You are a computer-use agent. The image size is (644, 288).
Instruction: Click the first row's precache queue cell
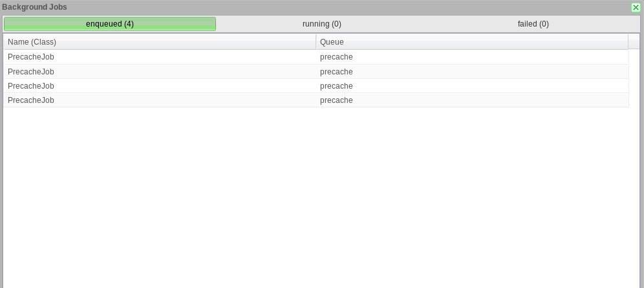point(472,57)
